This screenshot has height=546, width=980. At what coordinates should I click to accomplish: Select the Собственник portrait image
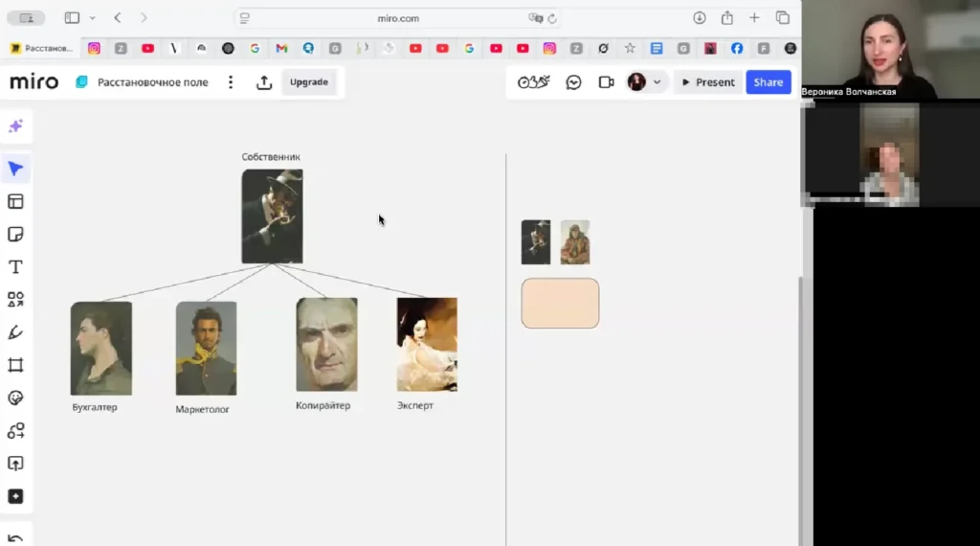coord(272,216)
